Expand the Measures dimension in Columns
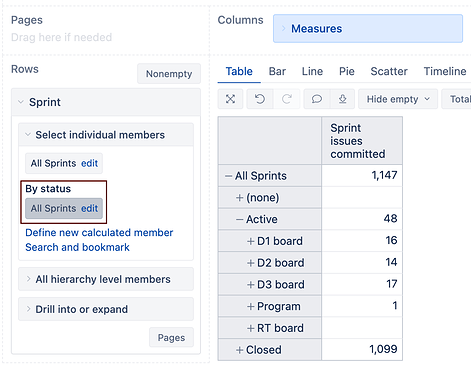The image size is (471, 375). (283, 29)
